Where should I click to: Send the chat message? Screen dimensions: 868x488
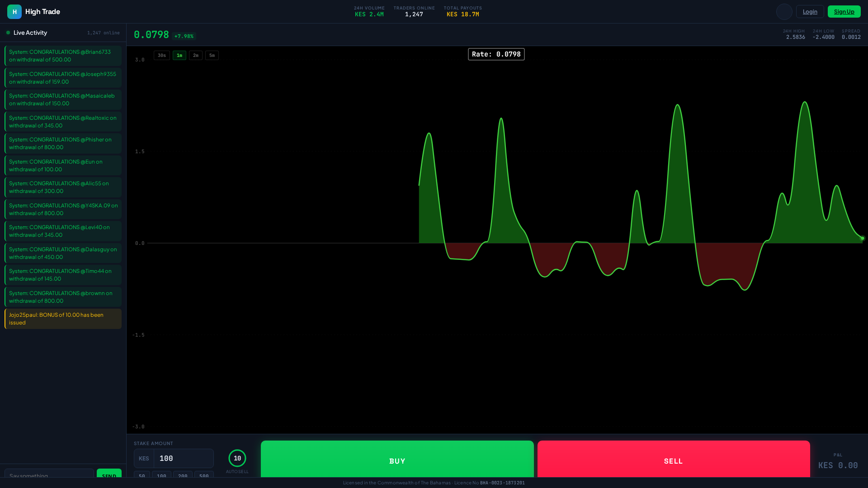pos(109,473)
